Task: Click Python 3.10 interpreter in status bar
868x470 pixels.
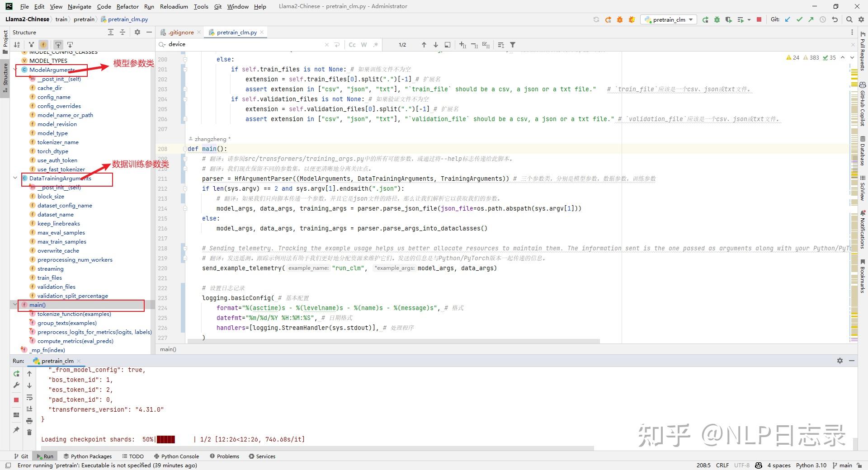Action: coord(811,465)
